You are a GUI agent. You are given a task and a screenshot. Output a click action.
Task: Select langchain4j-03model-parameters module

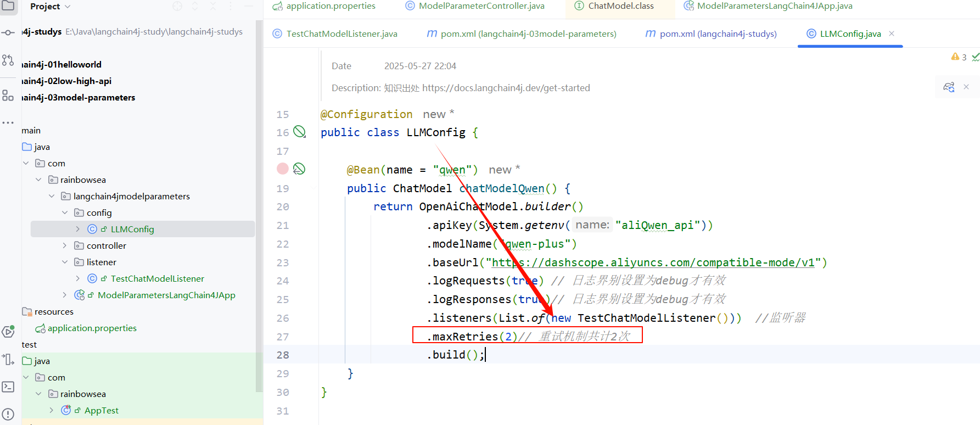point(79,97)
